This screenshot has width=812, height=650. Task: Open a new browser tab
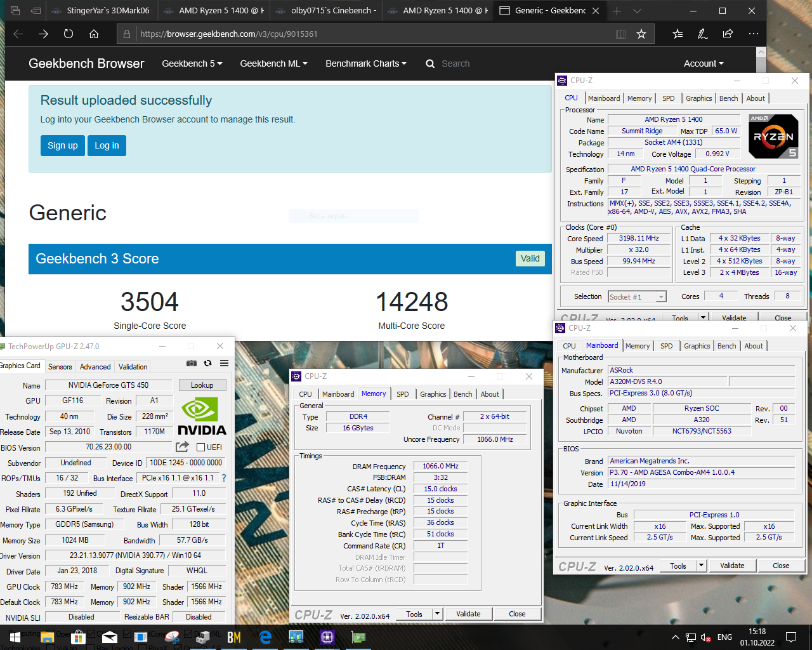click(617, 11)
